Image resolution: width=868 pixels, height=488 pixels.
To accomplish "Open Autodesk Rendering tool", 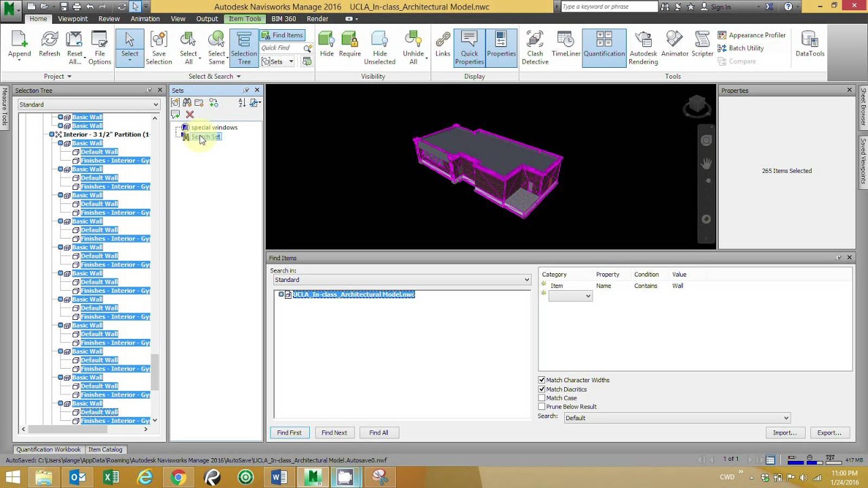I will [x=643, y=48].
